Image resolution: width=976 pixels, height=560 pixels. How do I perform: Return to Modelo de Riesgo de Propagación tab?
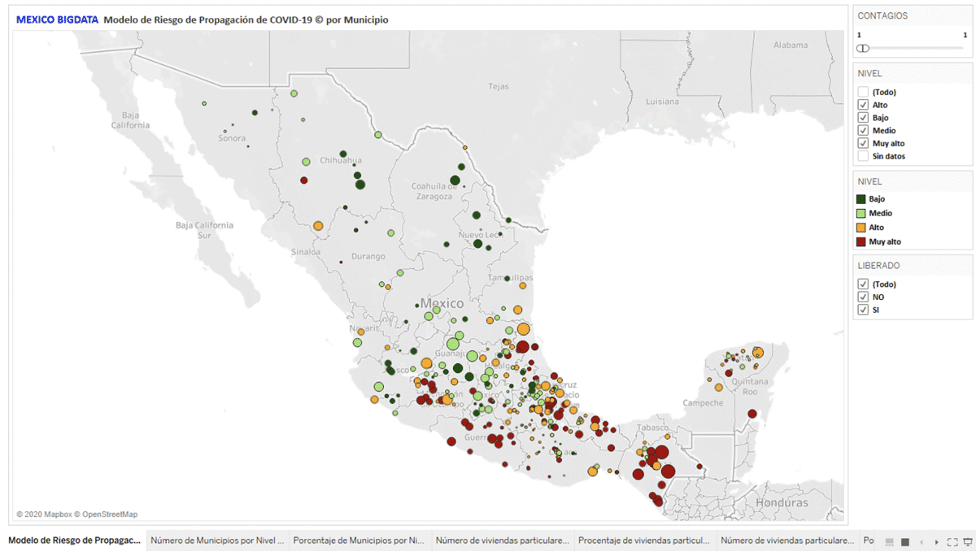point(73,540)
